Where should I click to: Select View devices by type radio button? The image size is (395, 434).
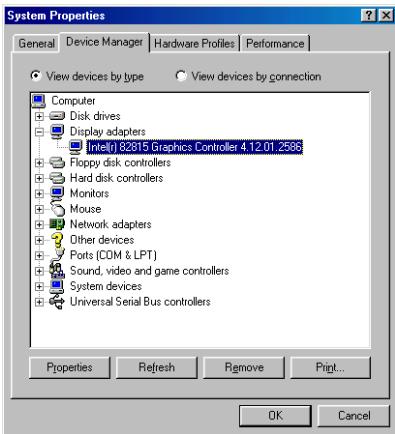(35, 76)
